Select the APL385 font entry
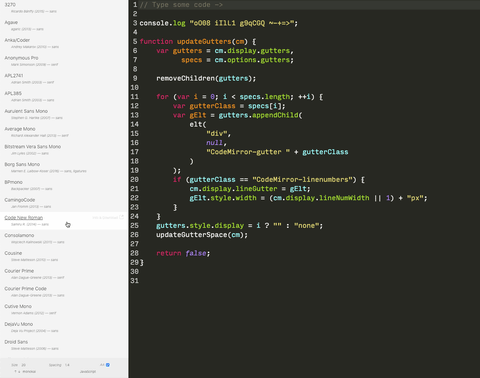 coord(13,93)
